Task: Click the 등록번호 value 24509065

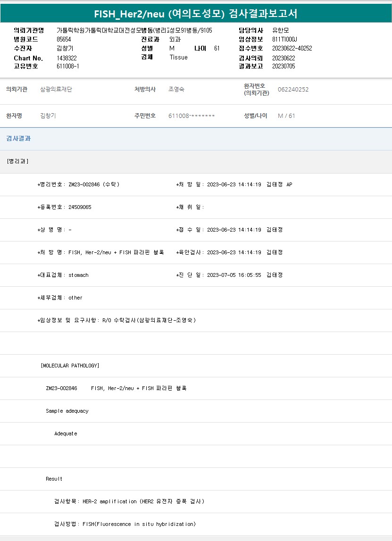Action: click(80, 207)
